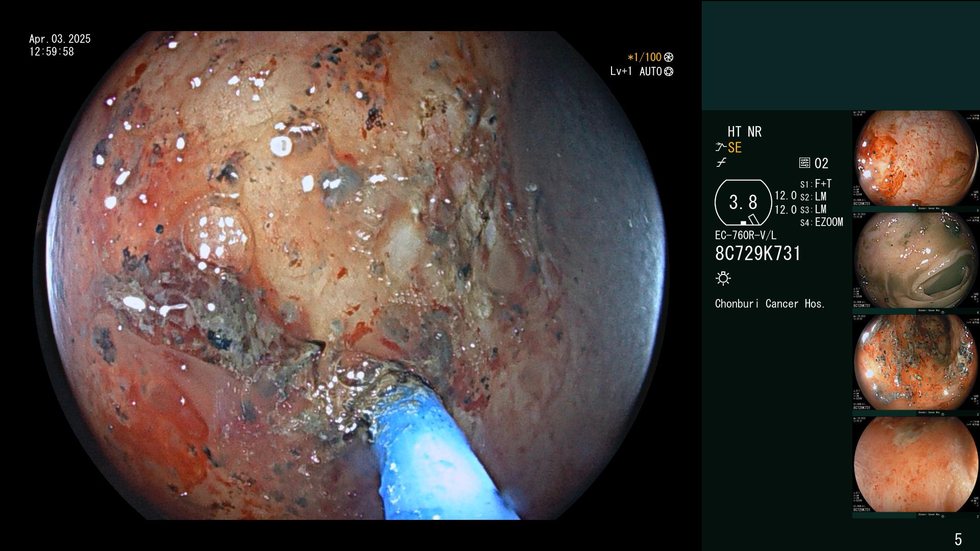
Task: Click the Chonburi Cancer Hos. label
Action: (770, 304)
